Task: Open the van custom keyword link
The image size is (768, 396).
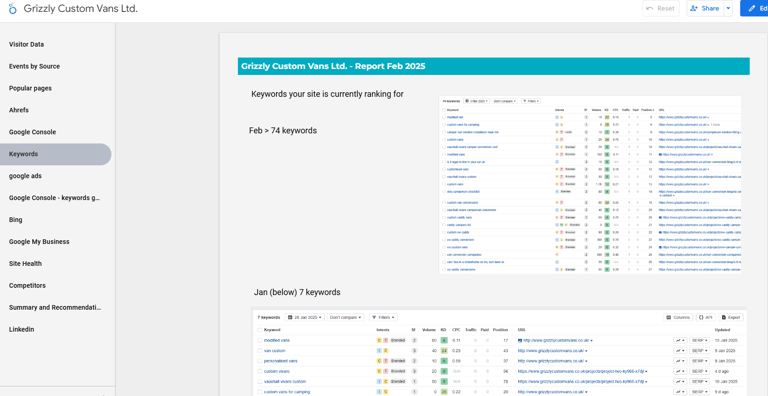Action: [x=274, y=350]
